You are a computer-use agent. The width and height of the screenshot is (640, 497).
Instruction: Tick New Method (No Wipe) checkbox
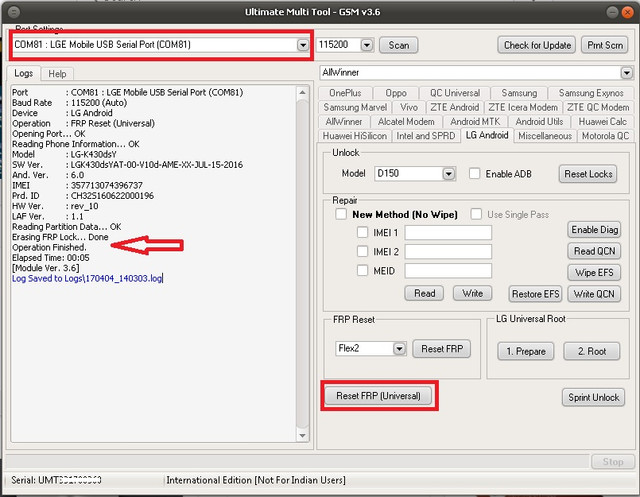(341, 214)
